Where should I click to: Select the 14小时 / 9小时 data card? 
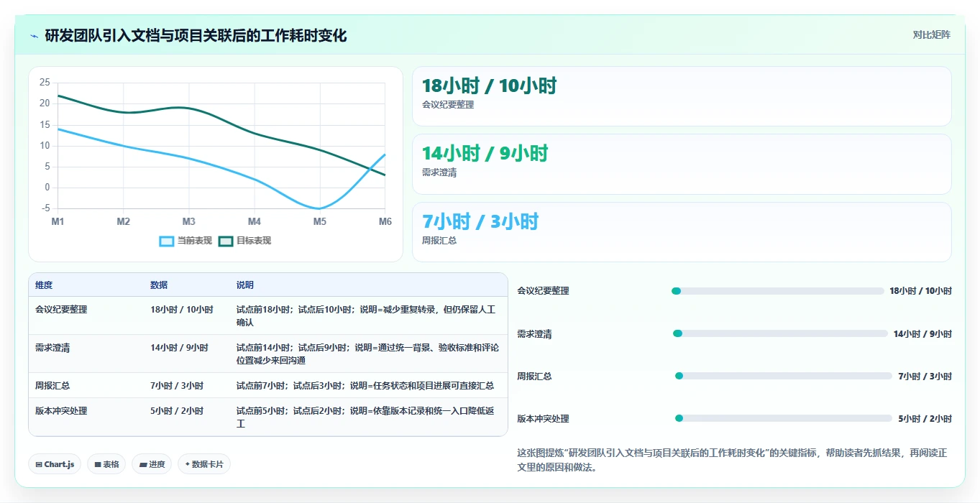tap(682, 164)
